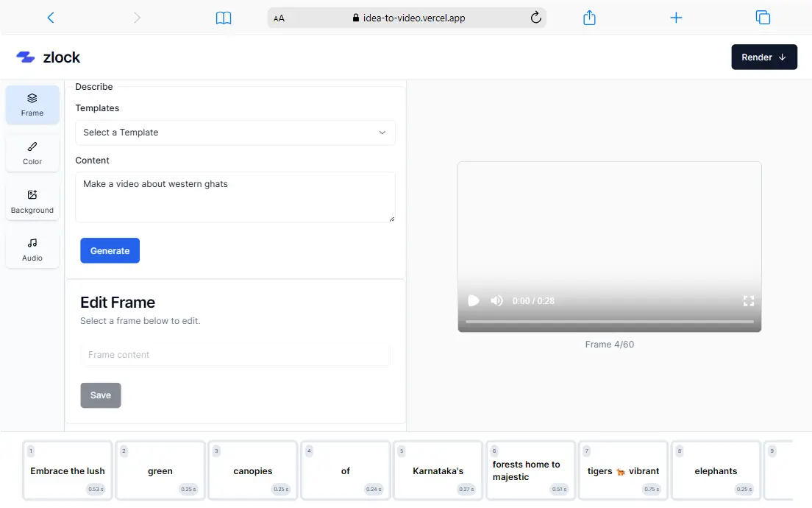Viewport: 812px width, 508px height.
Task: Enter fullscreen in video player
Action: point(748,300)
